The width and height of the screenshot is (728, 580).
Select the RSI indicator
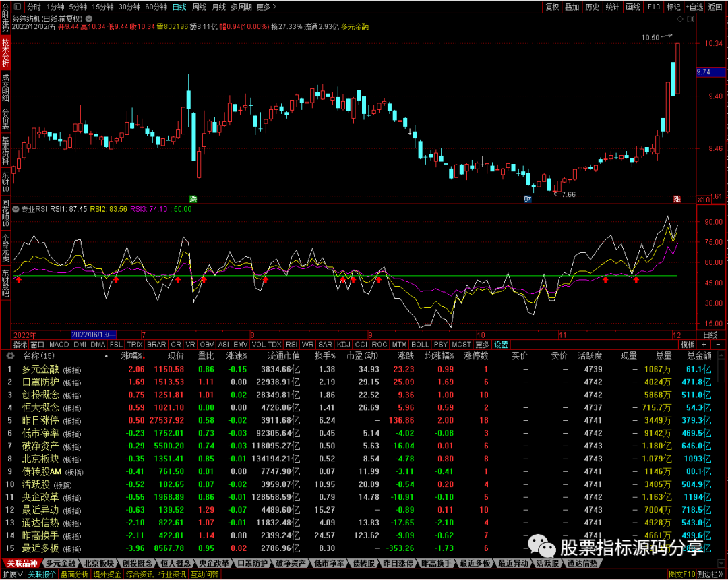[292, 345]
